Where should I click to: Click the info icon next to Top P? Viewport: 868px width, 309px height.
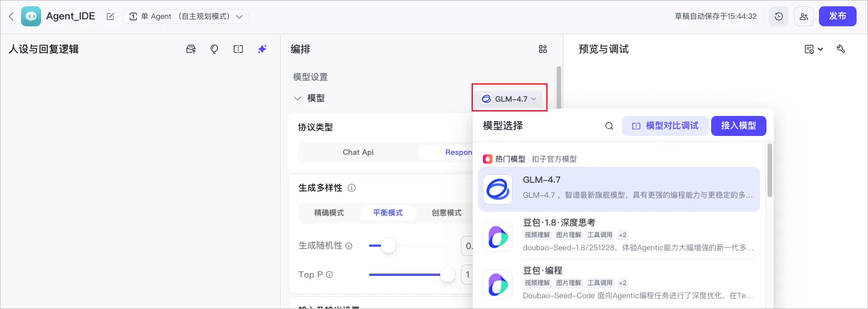pos(329,275)
